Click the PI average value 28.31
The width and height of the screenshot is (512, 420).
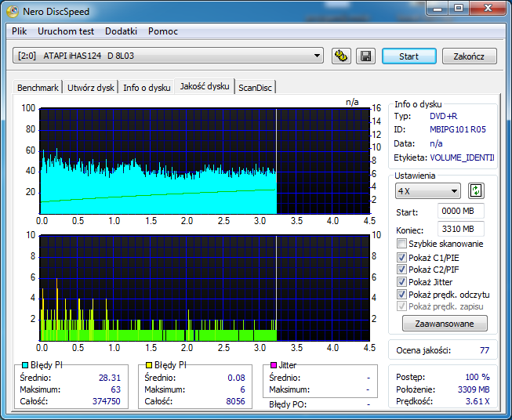[x=110, y=378]
